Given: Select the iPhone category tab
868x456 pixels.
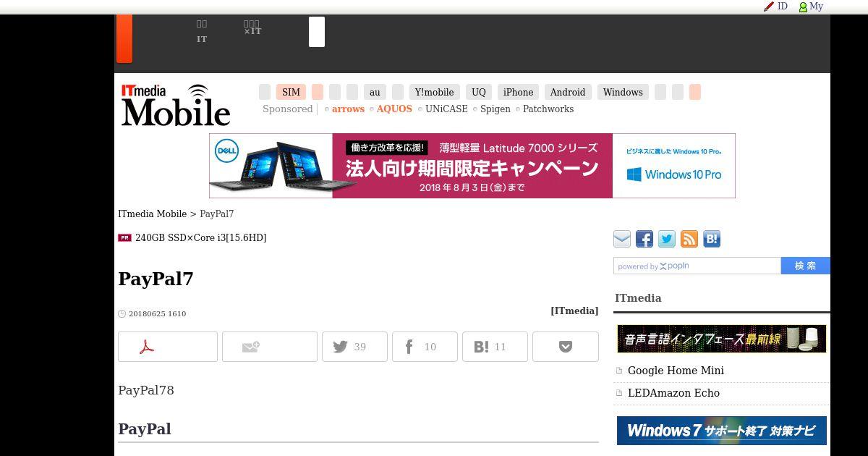Looking at the screenshot, I should tap(518, 92).
